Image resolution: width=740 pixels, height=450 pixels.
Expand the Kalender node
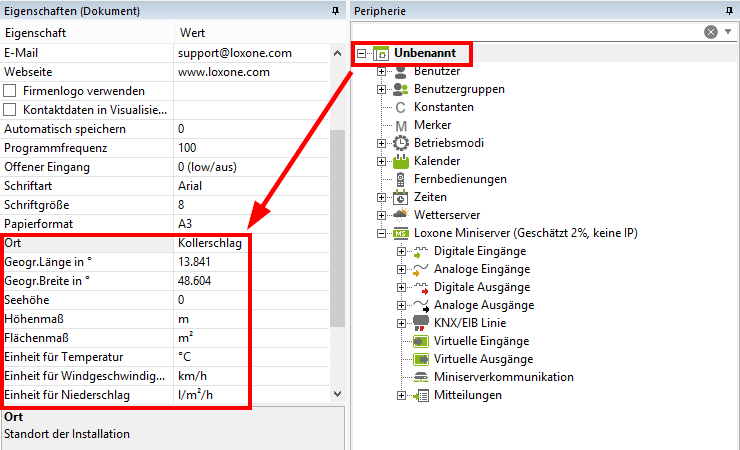coord(381,161)
